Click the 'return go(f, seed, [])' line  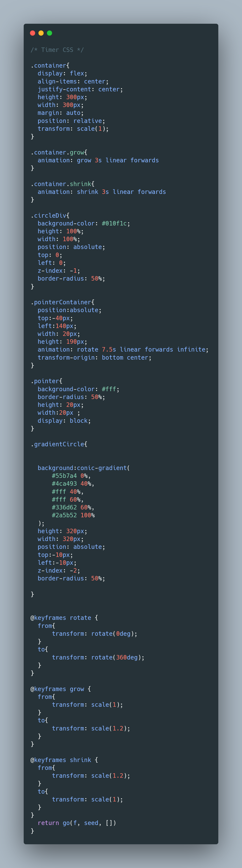tap(77, 823)
